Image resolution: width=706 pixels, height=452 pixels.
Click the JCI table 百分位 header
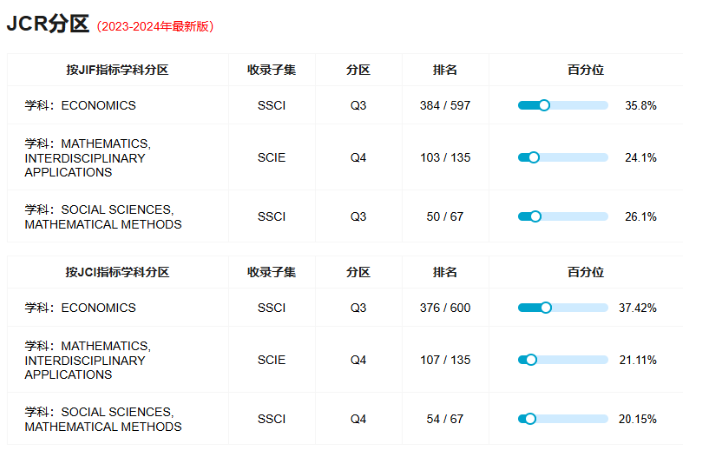click(x=585, y=272)
